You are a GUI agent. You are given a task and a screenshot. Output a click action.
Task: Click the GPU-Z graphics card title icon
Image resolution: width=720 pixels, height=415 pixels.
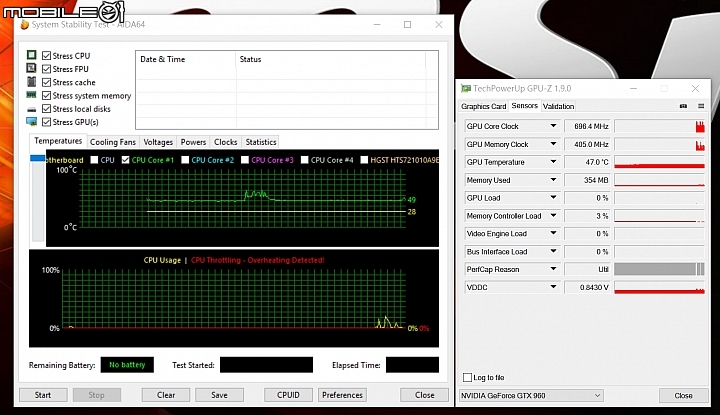click(466, 88)
